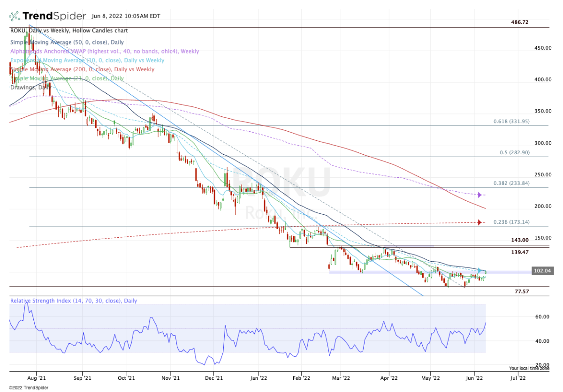Click the blue arrow marker near current price
The height and width of the screenshot is (392, 563).
480,271
